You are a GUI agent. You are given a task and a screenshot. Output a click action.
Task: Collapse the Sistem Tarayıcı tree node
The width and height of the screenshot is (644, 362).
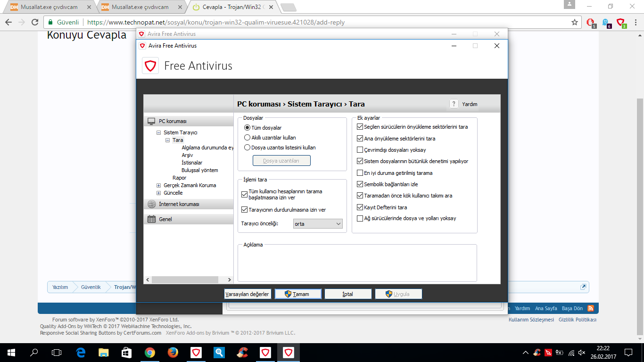159,133
